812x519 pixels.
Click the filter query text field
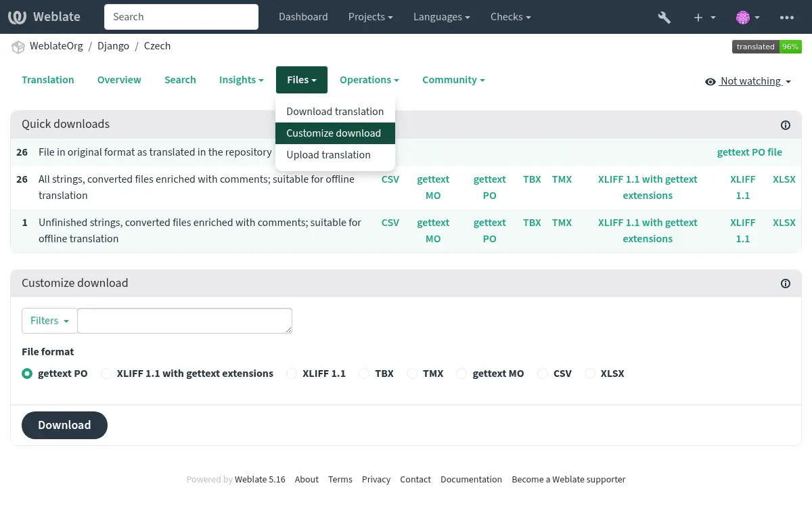[185, 321]
